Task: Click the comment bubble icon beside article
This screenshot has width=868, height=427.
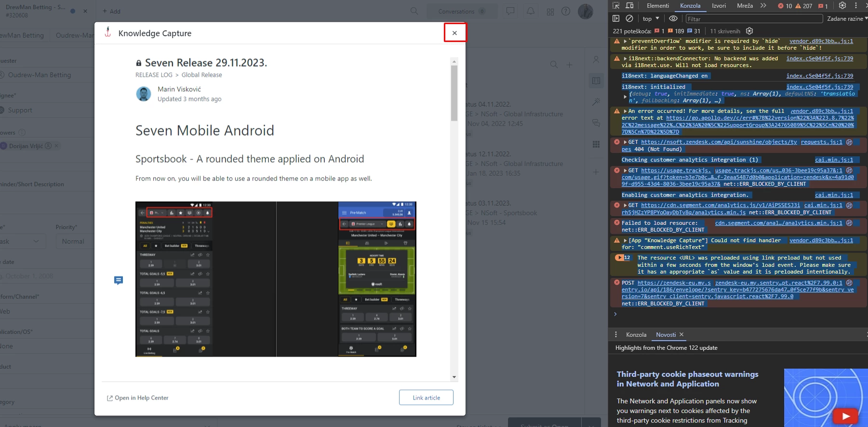Action: [x=119, y=280]
